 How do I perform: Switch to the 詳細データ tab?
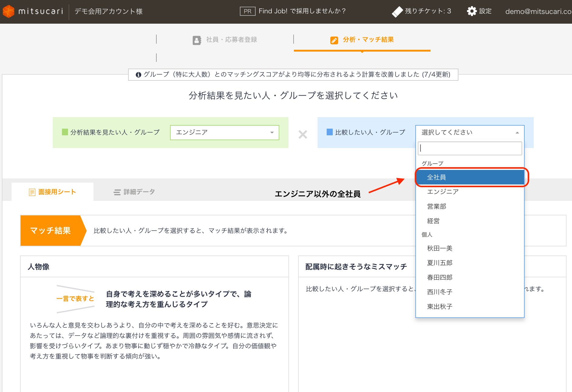coord(134,192)
